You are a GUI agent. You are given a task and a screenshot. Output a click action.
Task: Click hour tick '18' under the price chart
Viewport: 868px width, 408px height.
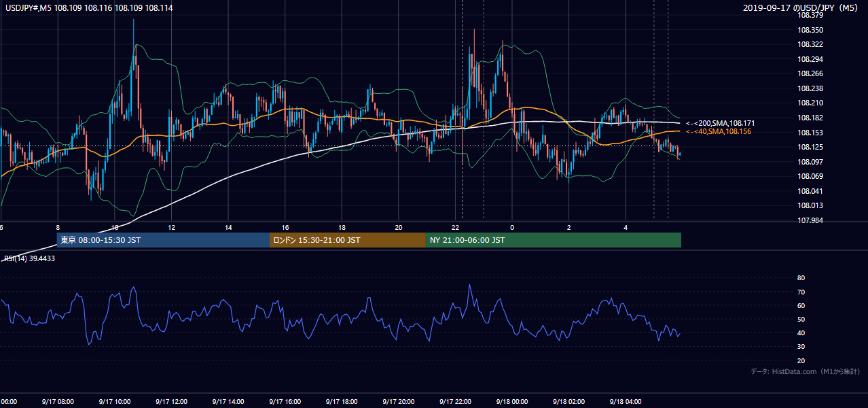pyautogui.click(x=342, y=228)
